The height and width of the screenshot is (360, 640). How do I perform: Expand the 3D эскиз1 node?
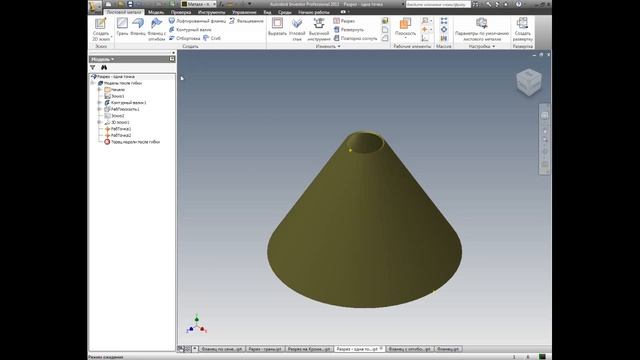99,122
